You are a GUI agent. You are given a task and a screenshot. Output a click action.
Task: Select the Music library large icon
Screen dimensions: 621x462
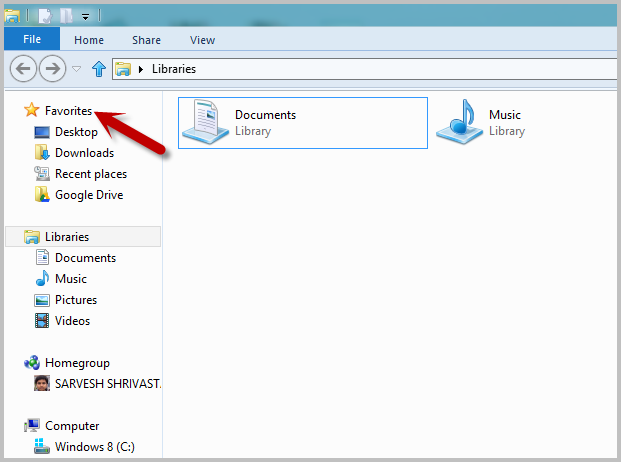[x=459, y=122]
